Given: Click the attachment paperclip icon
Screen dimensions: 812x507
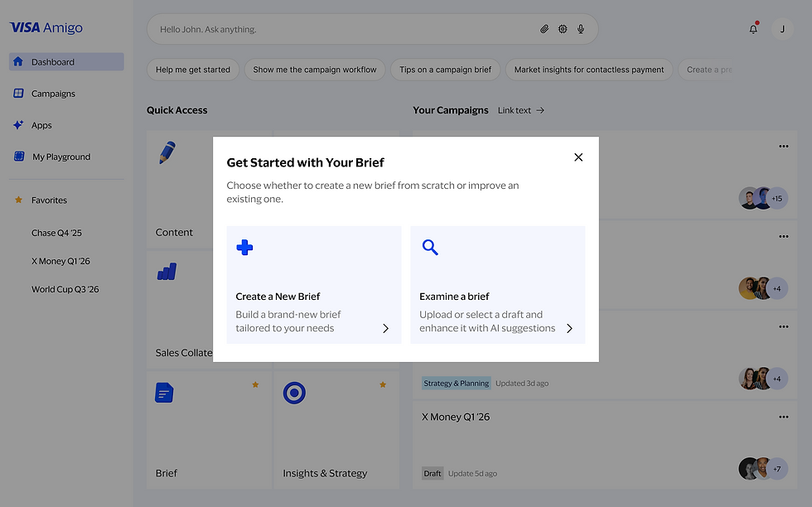Looking at the screenshot, I should pyautogui.click(x=544, y=29).
